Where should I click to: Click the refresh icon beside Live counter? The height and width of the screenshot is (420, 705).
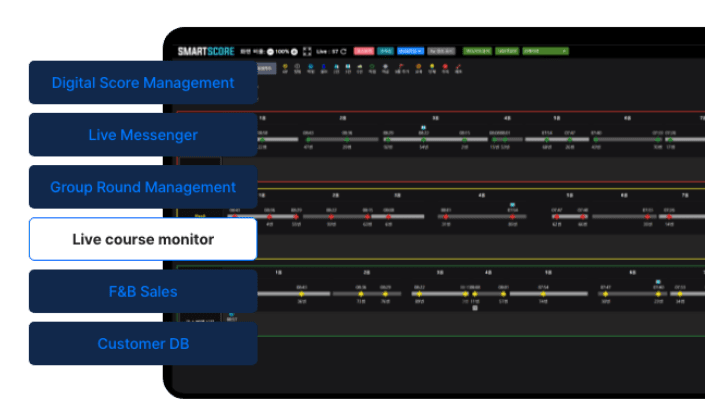pos(343,50)
